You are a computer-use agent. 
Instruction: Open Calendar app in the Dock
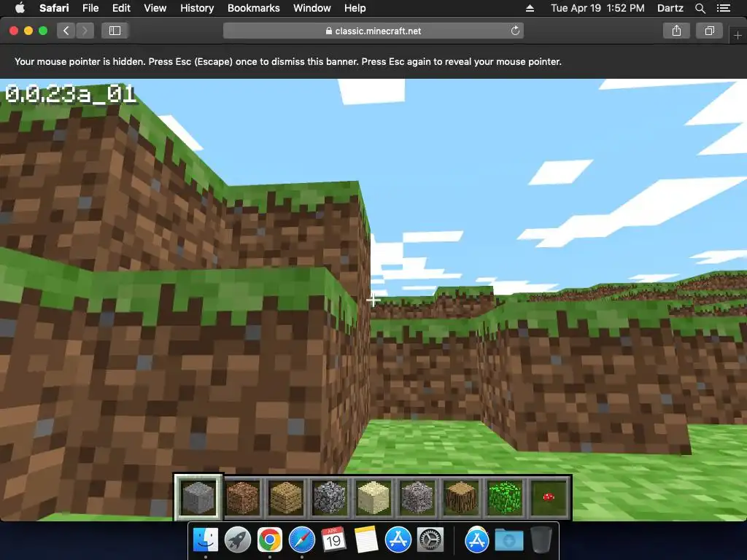pyautogui.click(x=333, y=540)
